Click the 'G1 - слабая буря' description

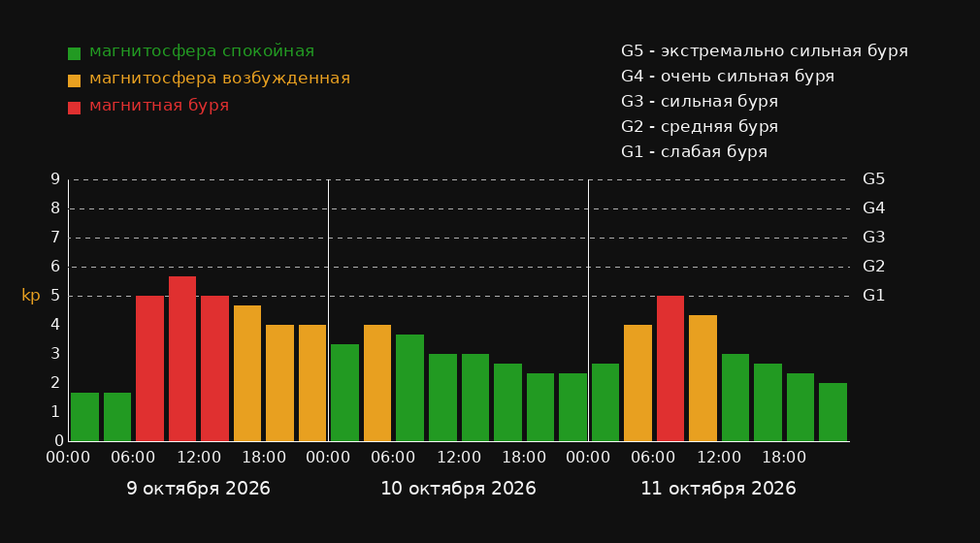(x=694, y=152)
